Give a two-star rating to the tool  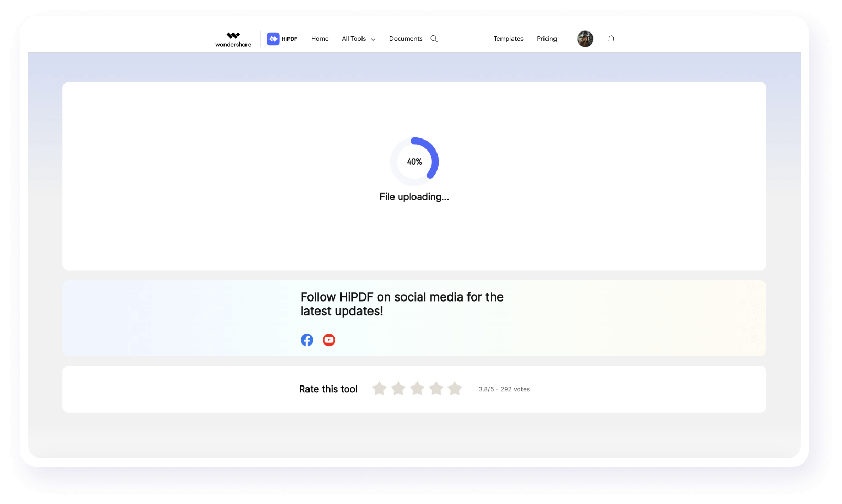398,389
